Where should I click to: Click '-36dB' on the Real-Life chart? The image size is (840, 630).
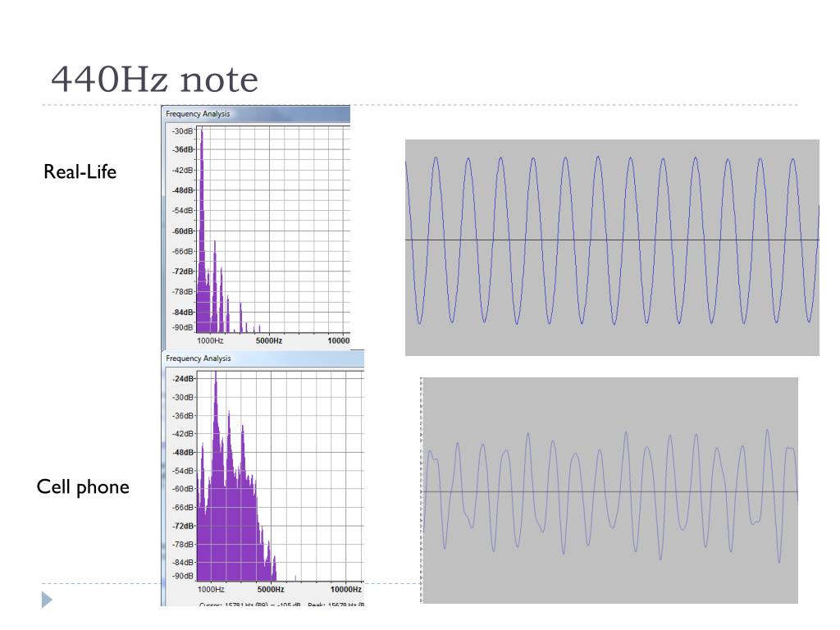pyautogui.click(x=183, y=149)
